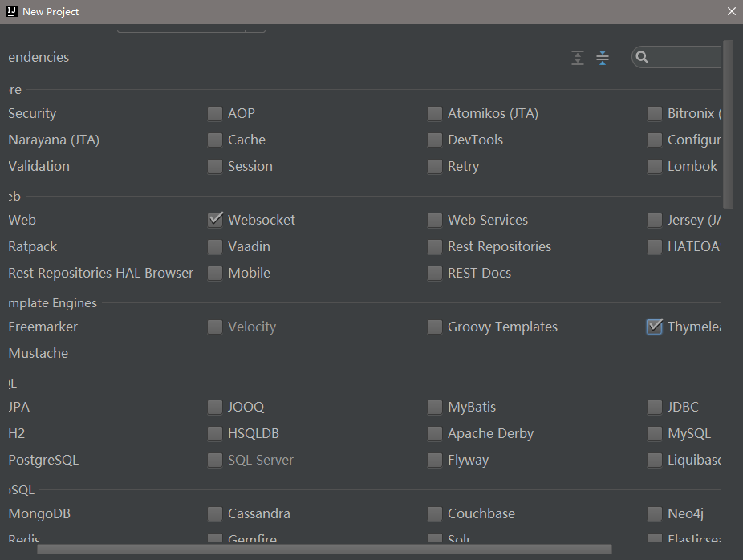Viewport: 743px width, 560px height.
Task: Select the DevTools checkbox
Action: tap(435, 140)
